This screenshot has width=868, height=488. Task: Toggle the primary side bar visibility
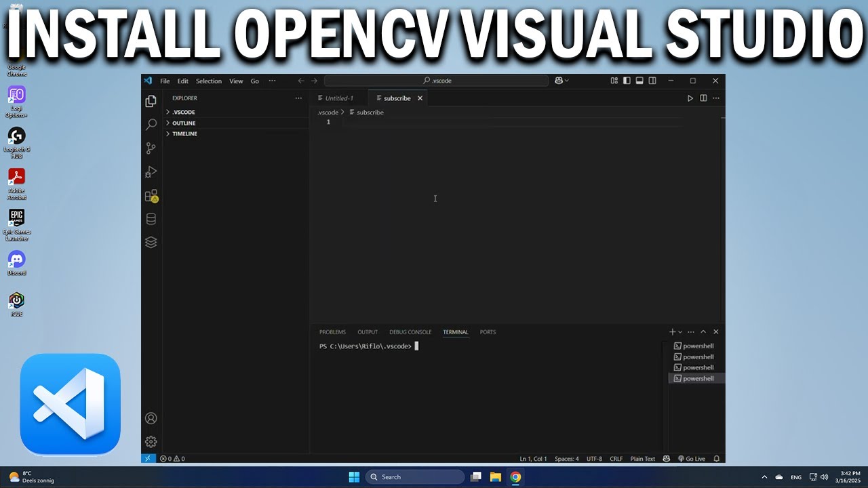[x=627, y=81]
